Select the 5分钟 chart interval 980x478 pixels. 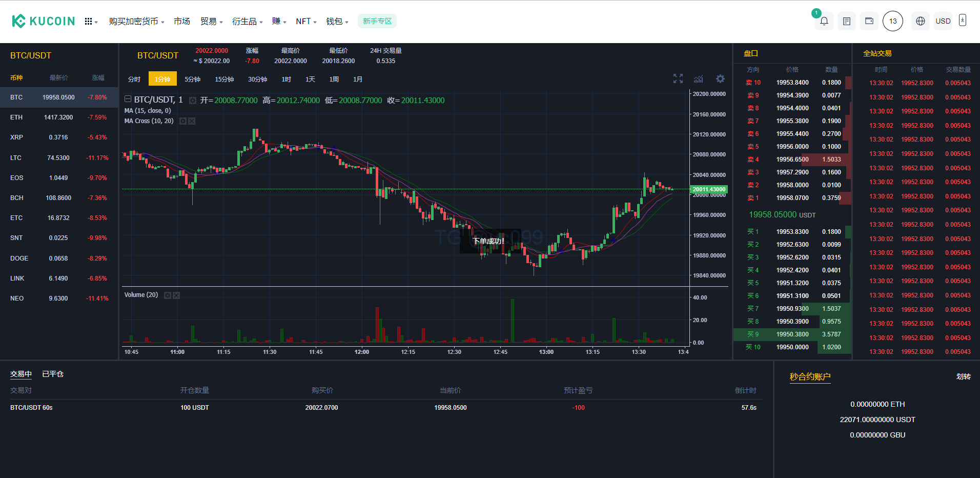pos(192,79)
